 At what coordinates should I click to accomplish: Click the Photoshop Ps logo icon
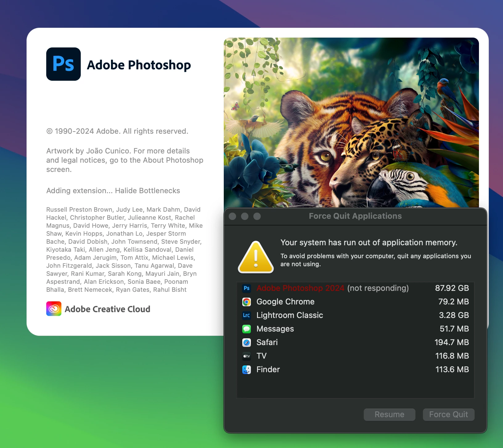[x=63, y=64]
